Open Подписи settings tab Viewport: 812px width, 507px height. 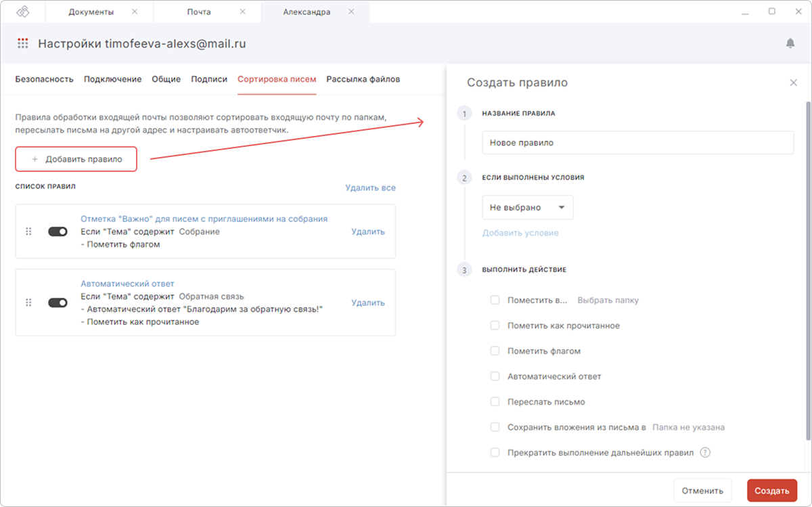[209, 79]
